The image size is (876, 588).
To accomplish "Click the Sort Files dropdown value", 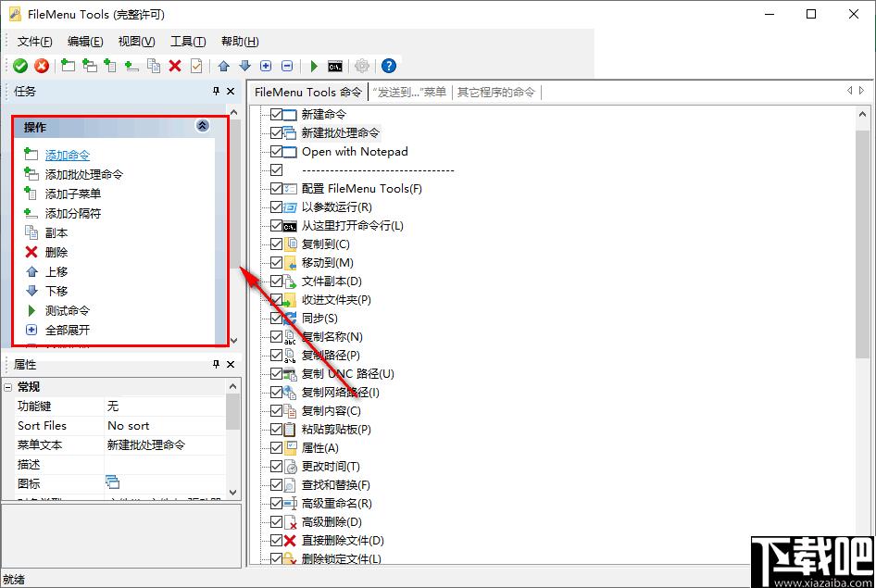I will tap(133, 425).
